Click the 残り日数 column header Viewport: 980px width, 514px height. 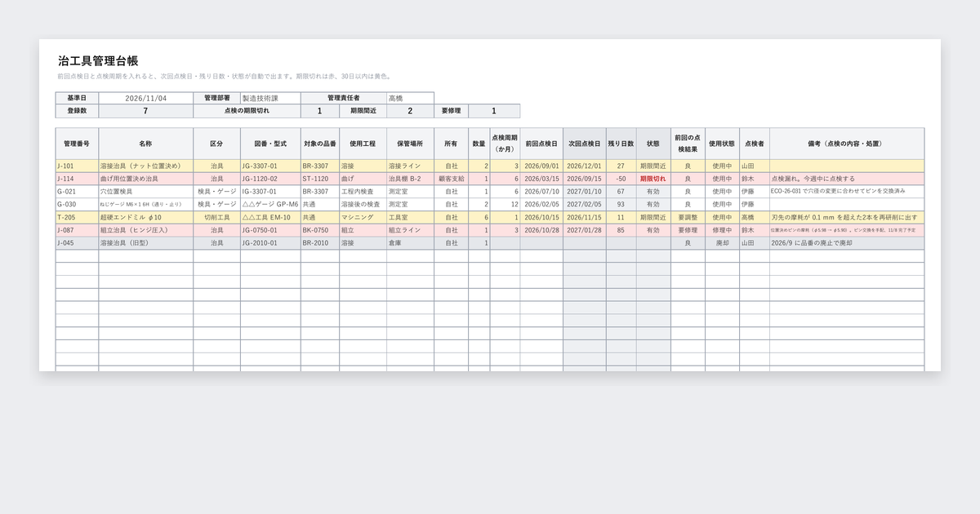pyautogui.click(x=621, y=144)
